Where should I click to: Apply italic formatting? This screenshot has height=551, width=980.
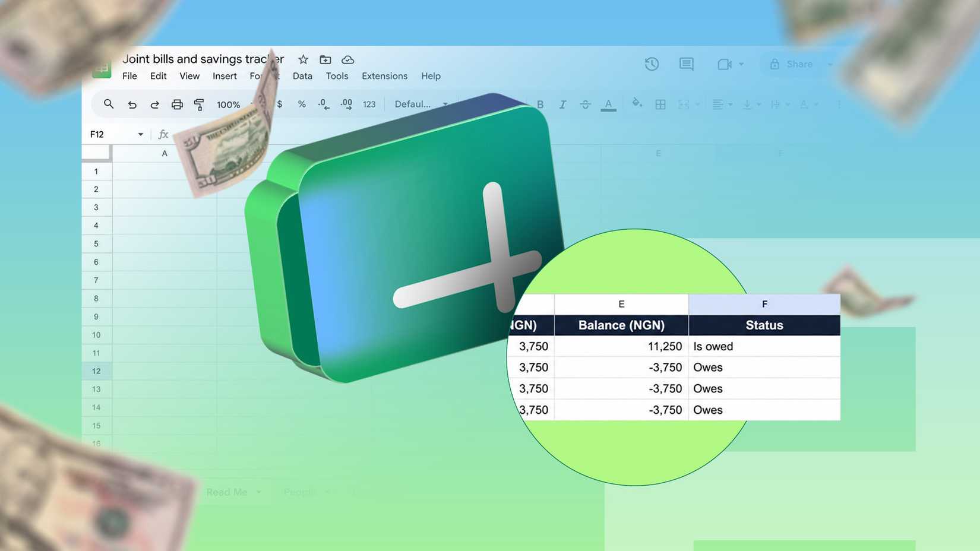click(562, 104)
